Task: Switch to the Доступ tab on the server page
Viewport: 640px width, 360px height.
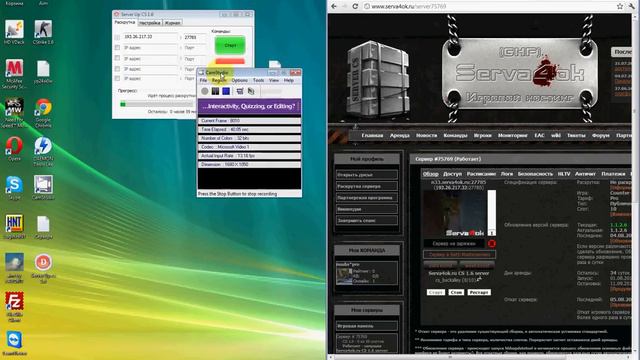Action: pyautogui.click(x=452, y=173)
